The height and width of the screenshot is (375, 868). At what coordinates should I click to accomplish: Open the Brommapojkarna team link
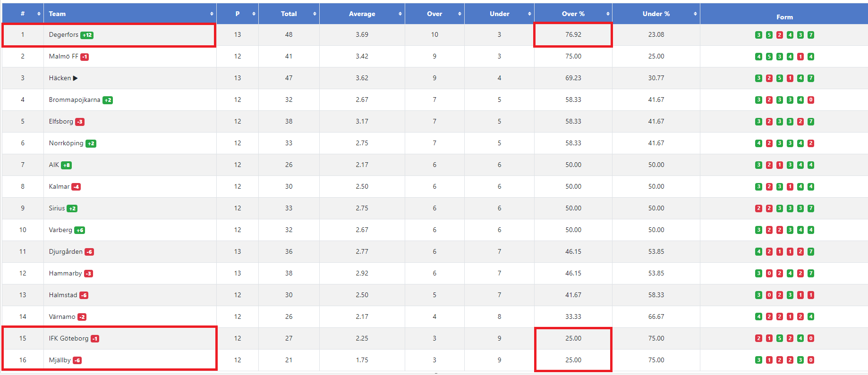click(x=74, y=100)
